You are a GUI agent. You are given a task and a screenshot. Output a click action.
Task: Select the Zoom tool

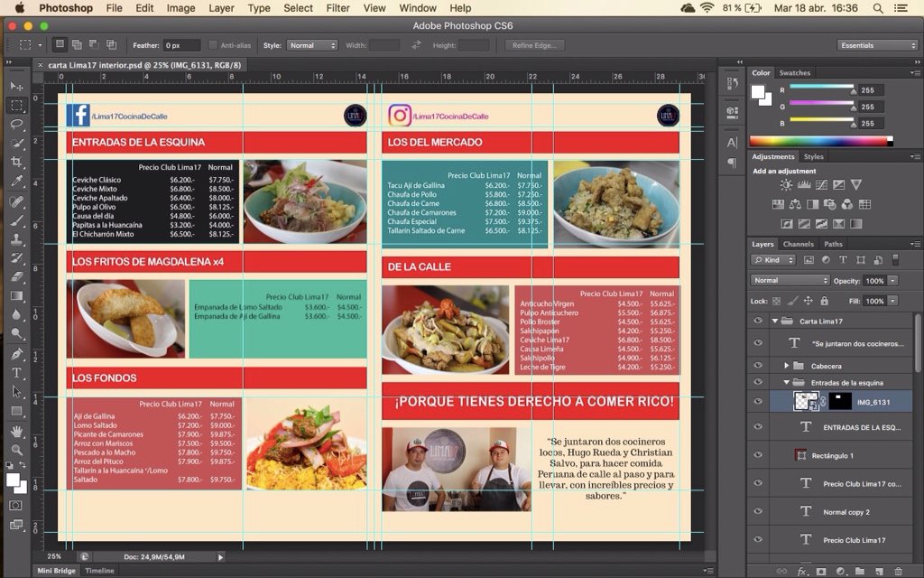16,450
